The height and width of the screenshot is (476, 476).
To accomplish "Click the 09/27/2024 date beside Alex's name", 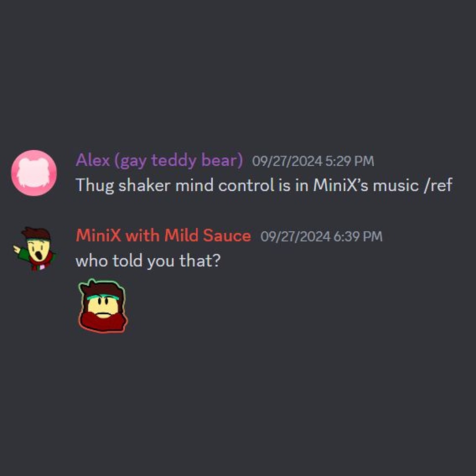I will 287,161.
